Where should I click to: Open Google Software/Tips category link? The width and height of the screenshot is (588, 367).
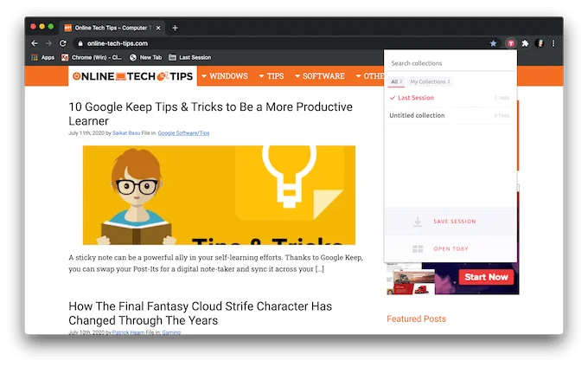[183, 132]
